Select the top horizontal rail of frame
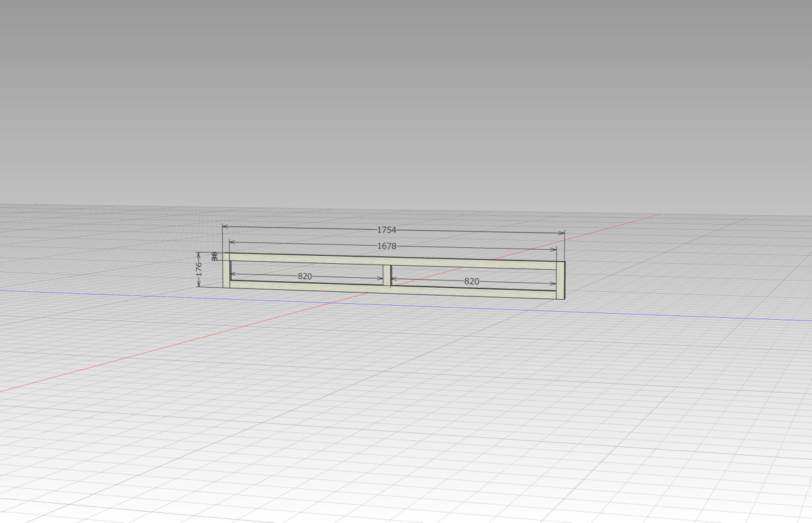 [393, 261]
